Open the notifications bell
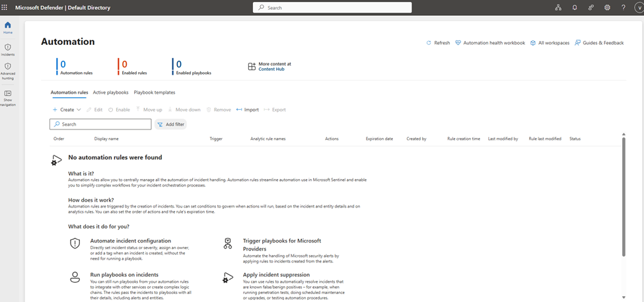Image resolution: width=644 pixels, height=302 pixels. pos(575,7)
